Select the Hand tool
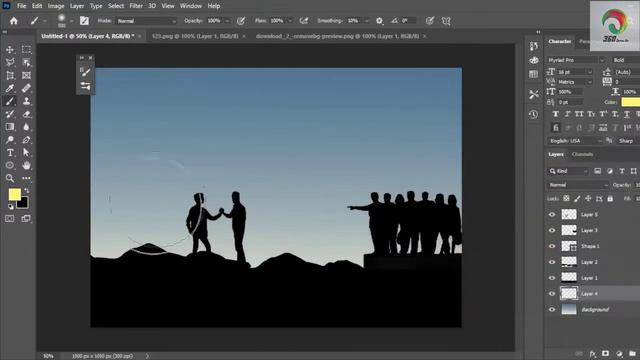 (x=26, y=165)
